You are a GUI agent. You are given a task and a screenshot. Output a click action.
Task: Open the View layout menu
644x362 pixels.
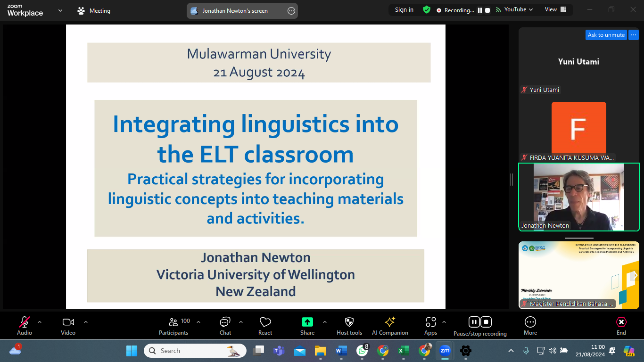[555, 10]
